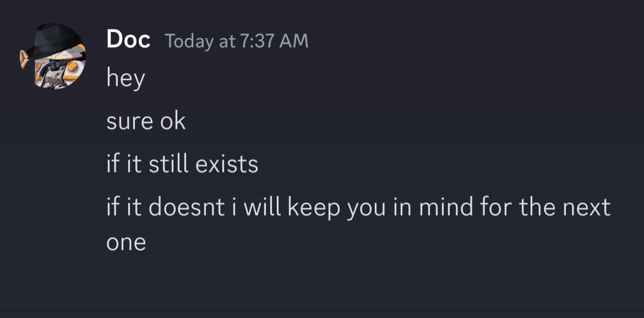Click the word "doesnt" in the last message
The image size is (644, 318).
pos(187,207)
